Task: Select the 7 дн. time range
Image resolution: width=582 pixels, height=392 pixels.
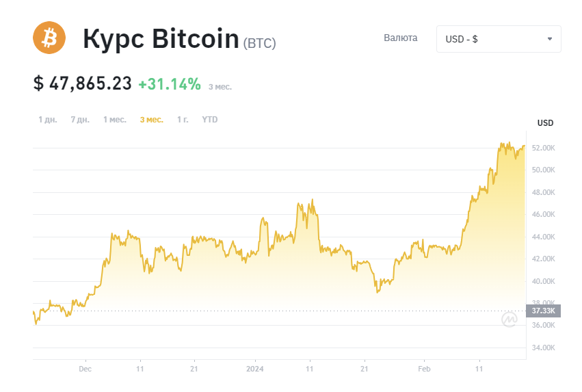Action: [x=80, y=120]
